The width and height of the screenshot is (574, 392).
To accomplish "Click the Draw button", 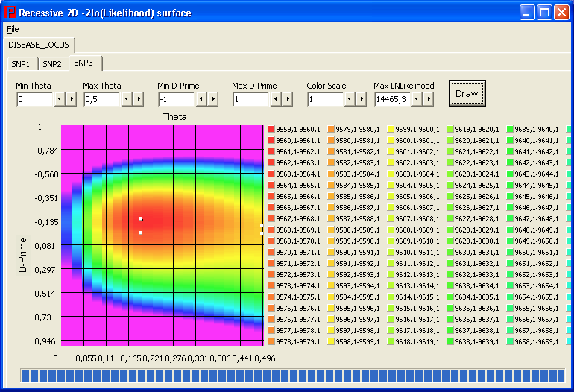I will point(467,94).
